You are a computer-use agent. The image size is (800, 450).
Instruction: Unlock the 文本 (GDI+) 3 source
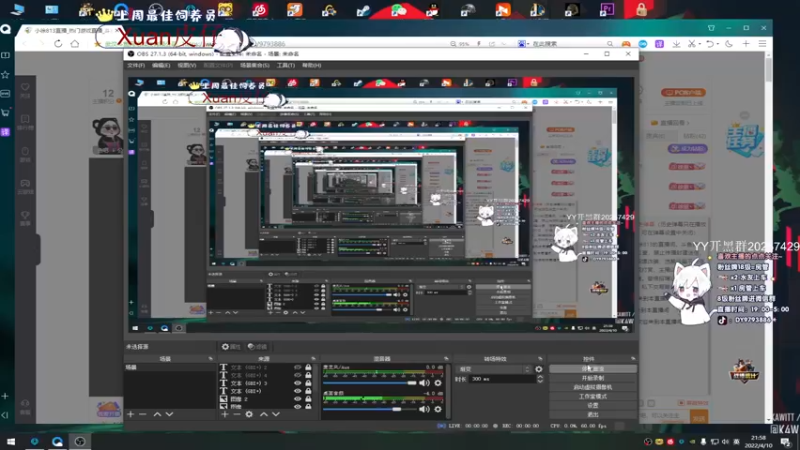[x=308, y=383]
